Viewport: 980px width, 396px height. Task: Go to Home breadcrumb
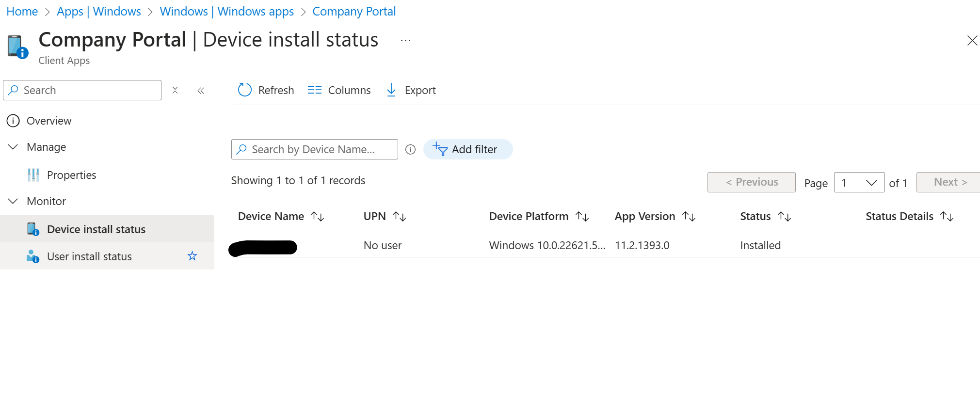(x=22, y=11)
